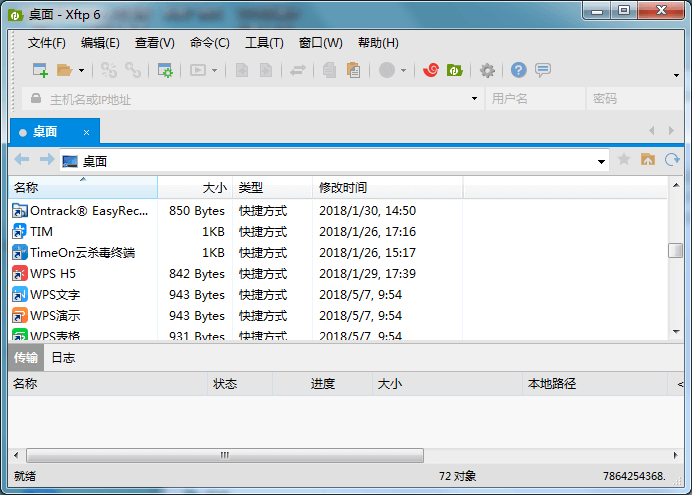Open the 文件(F) menu
692x495 pixels.
[46, 43]
